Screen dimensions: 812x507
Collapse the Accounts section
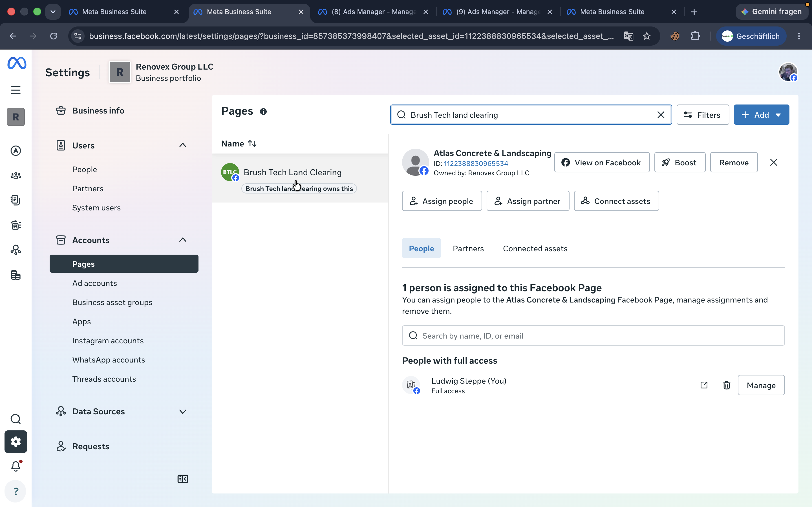tap(182, 240)
